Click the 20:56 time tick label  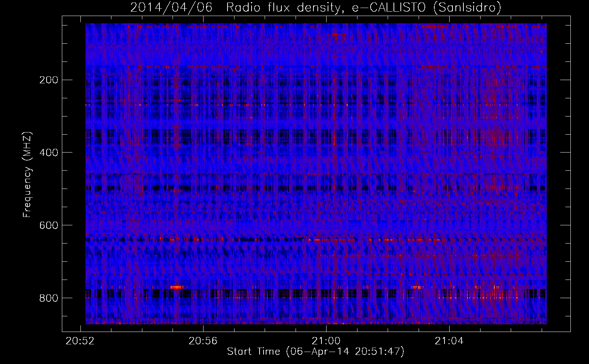[203, 341]
